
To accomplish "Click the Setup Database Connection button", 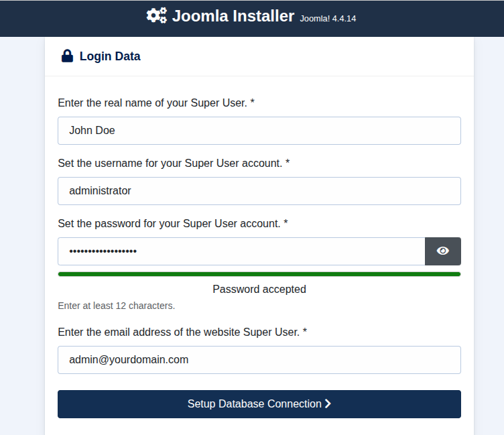I will (259, 403).
